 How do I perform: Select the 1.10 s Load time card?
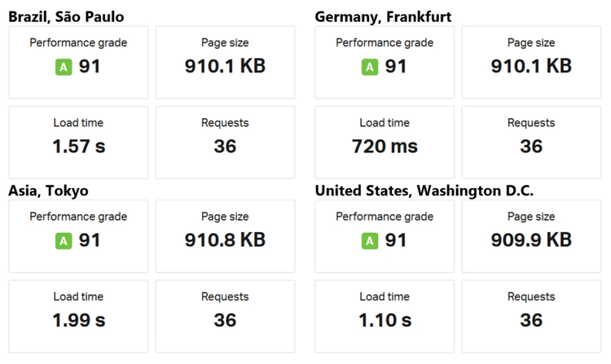click(x=385, y=317)
